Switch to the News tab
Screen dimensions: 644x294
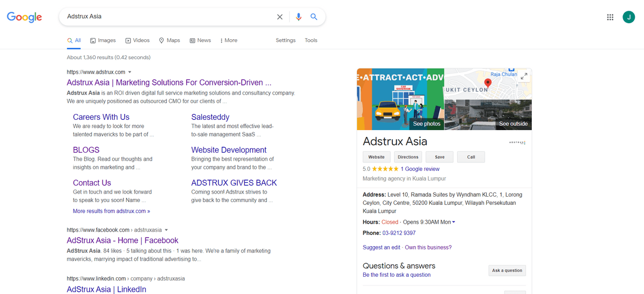pyautogui.click(x=200, y=40)
